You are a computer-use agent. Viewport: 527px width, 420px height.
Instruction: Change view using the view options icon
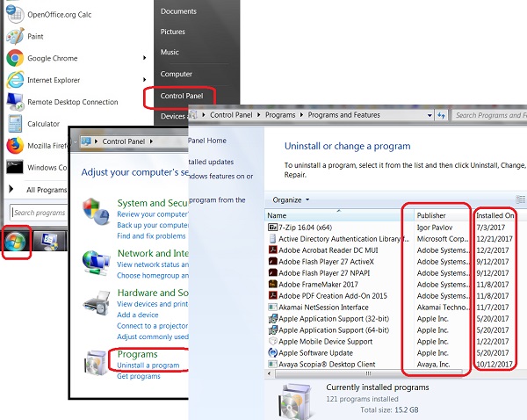(x=521, y=199)
